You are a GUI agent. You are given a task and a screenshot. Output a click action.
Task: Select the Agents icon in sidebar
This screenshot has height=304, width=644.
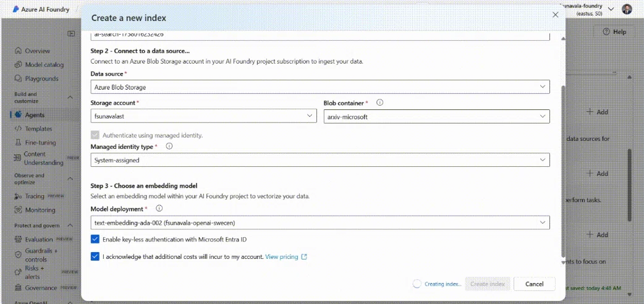pos(18,115)
